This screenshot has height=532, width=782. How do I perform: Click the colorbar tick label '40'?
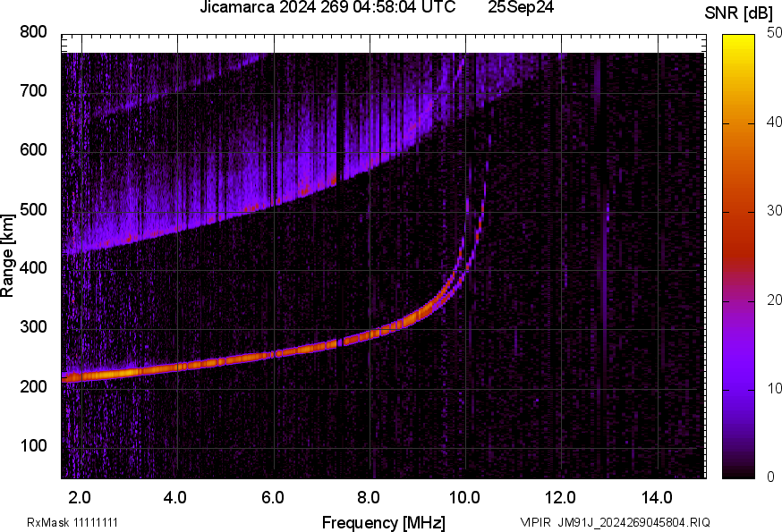[774, 122]
